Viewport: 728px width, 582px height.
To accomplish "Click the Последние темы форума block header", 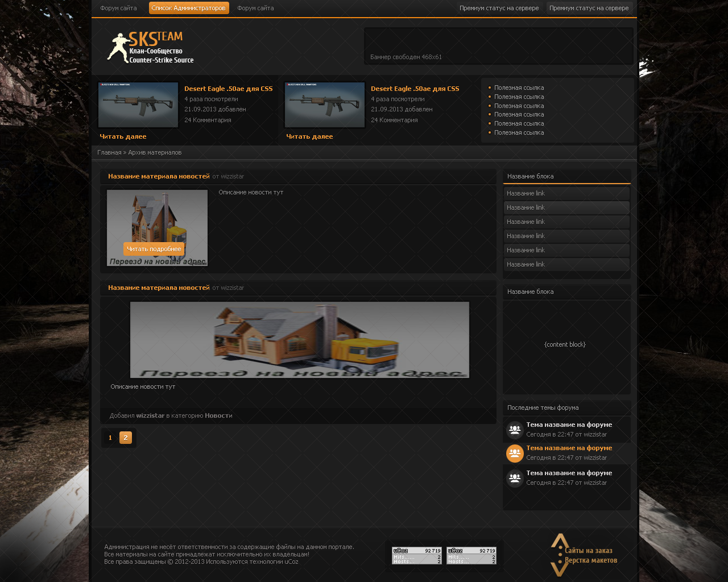I will click(566, 408).
